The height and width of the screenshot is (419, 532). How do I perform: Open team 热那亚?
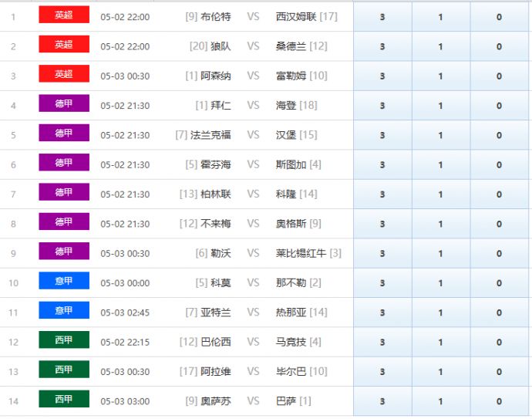pyautogui.click(x=291, y=312)
